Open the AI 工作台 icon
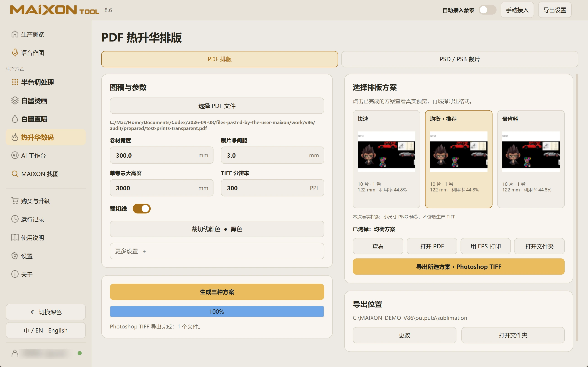The image size is (588, 367). tap(15, 155)
